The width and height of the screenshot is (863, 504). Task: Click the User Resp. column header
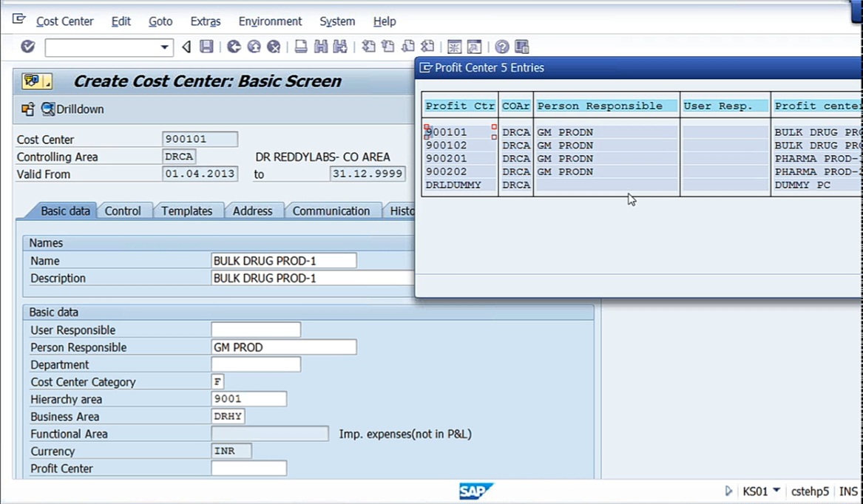pos(725,106)
